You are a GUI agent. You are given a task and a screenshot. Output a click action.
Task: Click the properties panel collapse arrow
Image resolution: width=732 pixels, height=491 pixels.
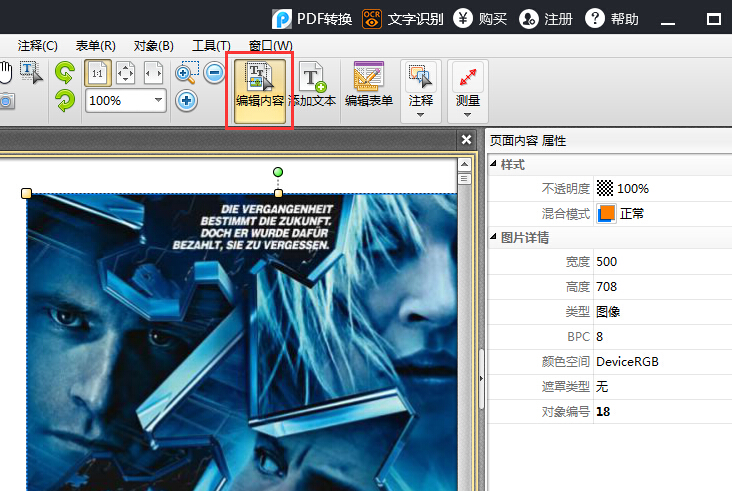pos(481,379)
